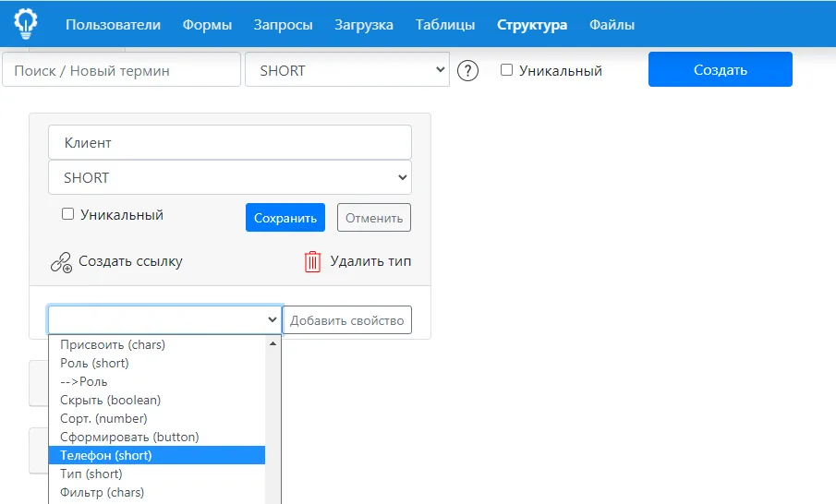Viewport: 836px width, 504px height.
Task: Click the Удалить тип link
Action: click(x=370, y=261)
